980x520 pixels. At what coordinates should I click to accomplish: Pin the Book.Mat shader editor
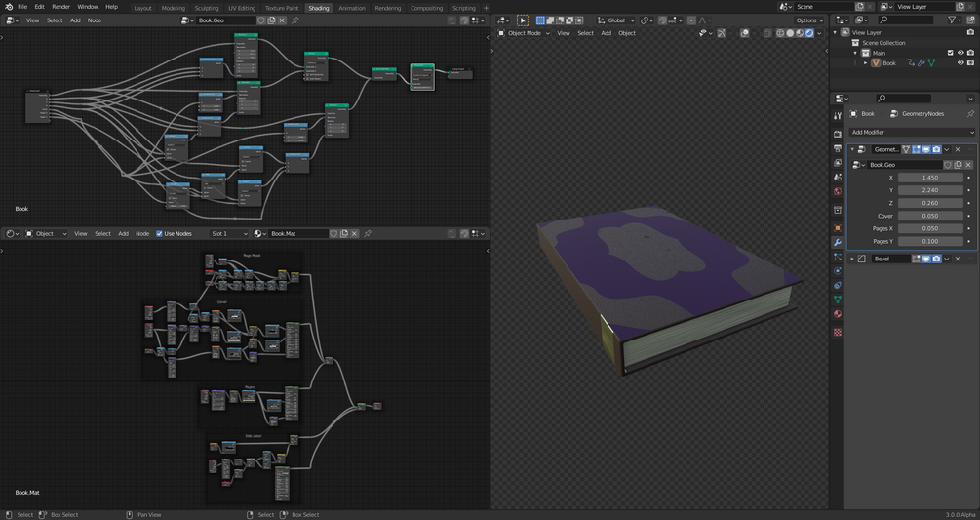pos(368,234)
